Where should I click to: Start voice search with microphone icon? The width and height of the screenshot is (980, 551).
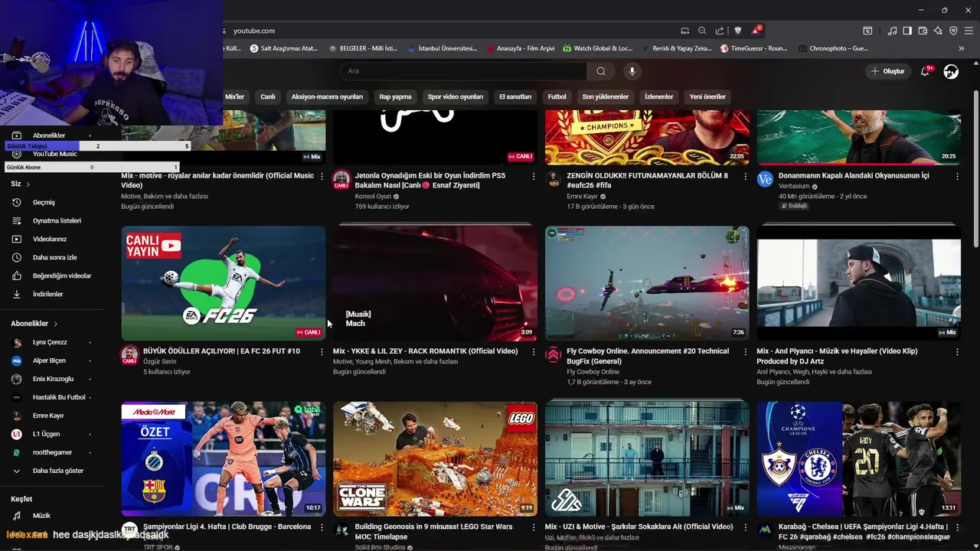point(632,71)
